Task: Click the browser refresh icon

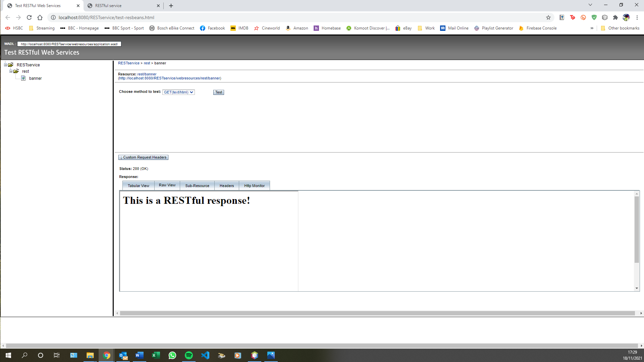Action: tap(29, 17)
